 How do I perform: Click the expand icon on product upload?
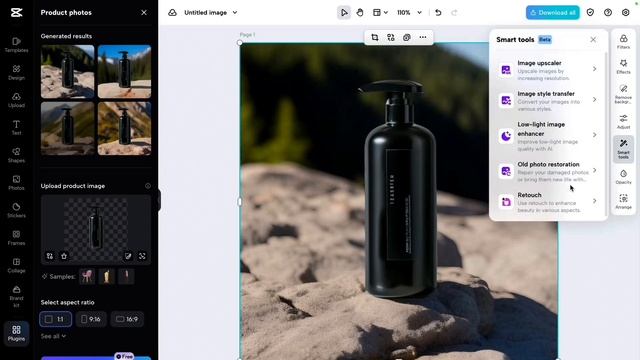point(142,256)
